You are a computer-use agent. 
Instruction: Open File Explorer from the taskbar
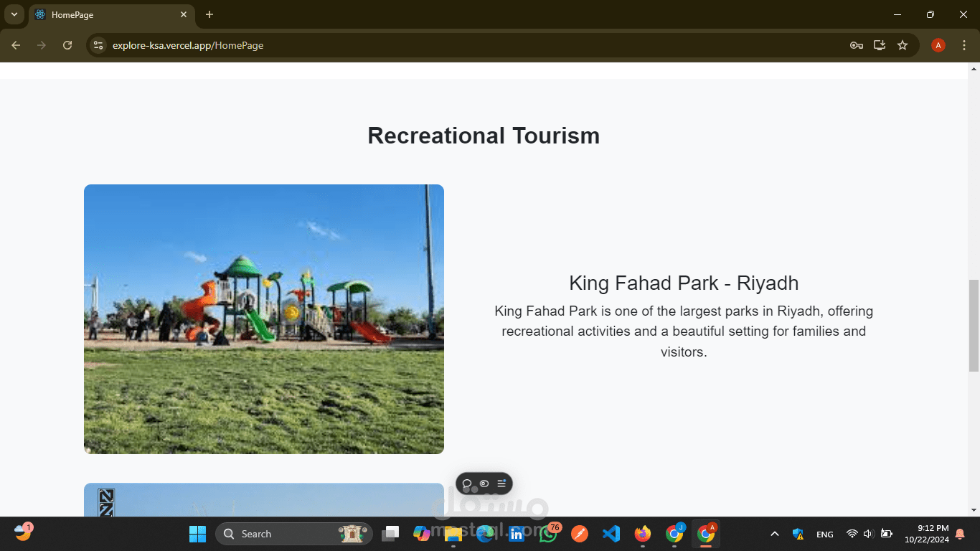click(x=453, y=534)
